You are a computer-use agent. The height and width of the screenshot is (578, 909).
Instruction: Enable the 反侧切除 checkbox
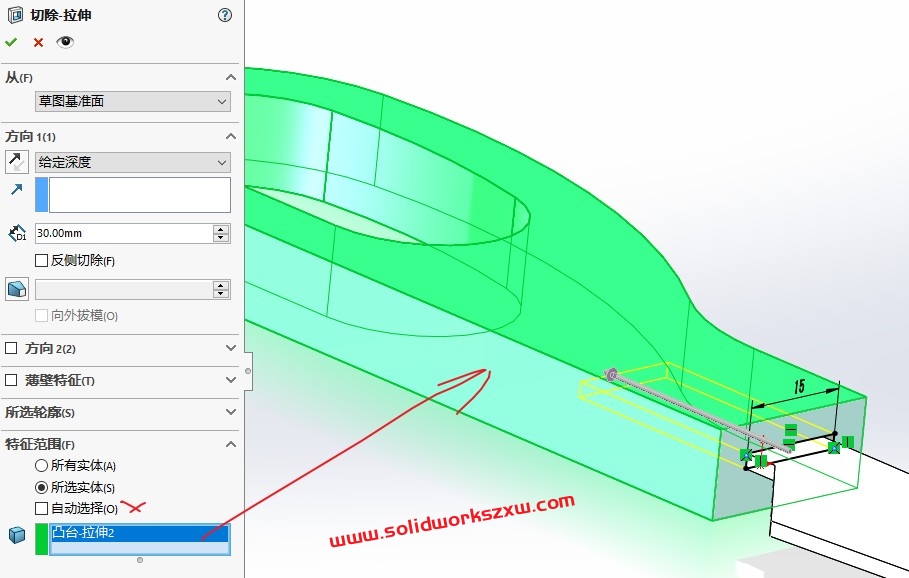point(42,261)
